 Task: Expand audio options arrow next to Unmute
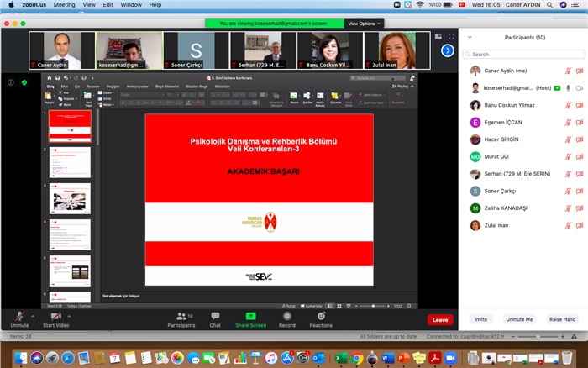pos(33,316)
